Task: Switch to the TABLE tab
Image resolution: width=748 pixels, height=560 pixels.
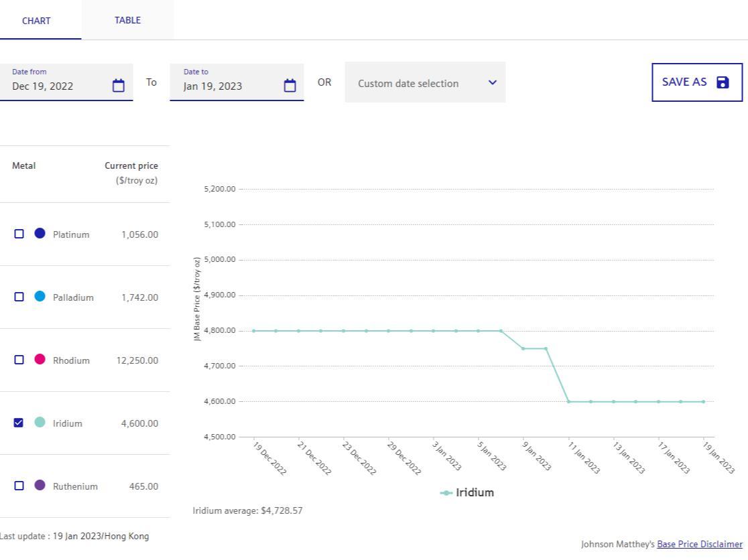Action: [x=127, y=20]
